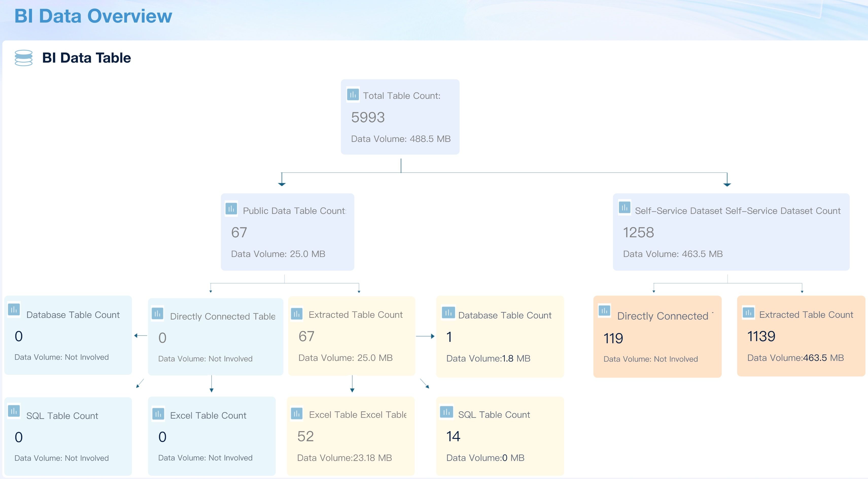Image resolution: width=868 pixels, height=479 pixels.
Task: Click value 52 in Excel Table card
Action: coord(305,436)
